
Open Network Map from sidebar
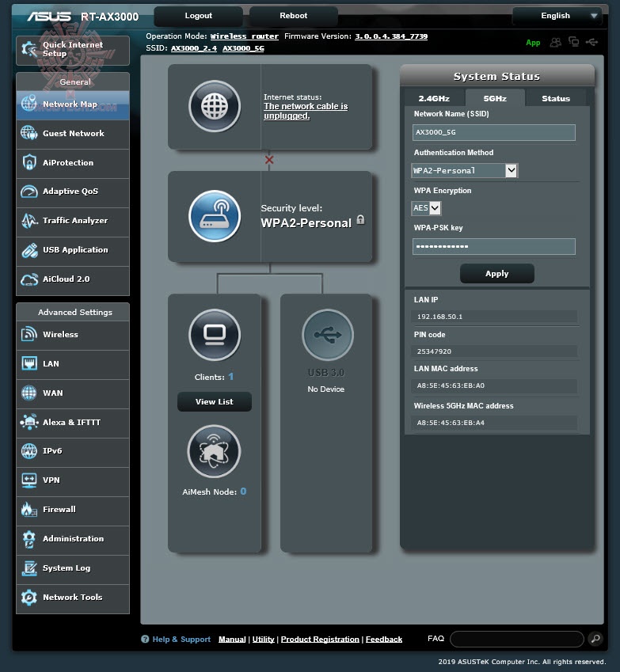[x=73, y=104]
